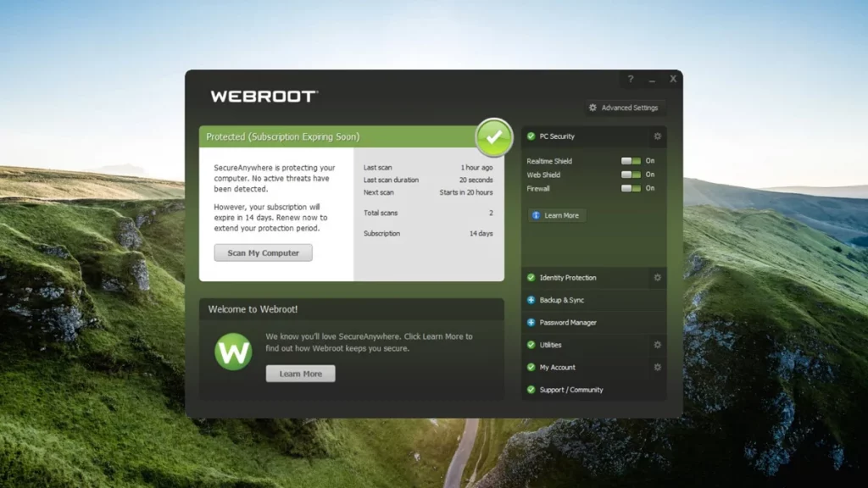Expand the Backup & Sync section
Viewport: 868px width, 488px height.
pos(561,300)
